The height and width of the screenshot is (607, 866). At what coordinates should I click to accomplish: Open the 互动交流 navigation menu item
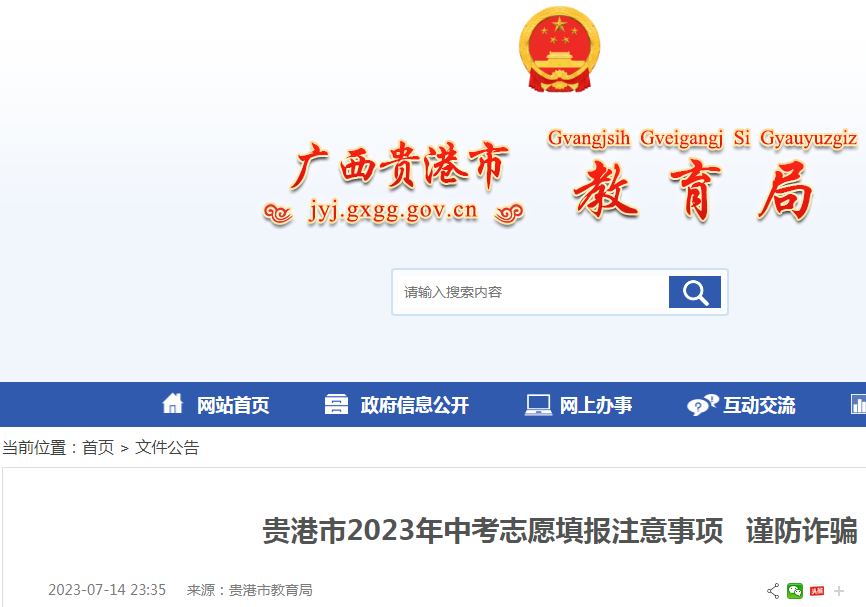[759, 405]
